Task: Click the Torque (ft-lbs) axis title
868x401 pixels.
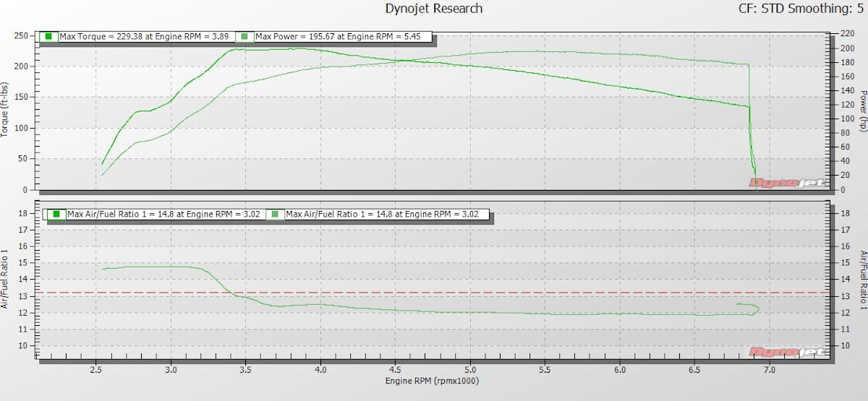Action: click(6, 108)
